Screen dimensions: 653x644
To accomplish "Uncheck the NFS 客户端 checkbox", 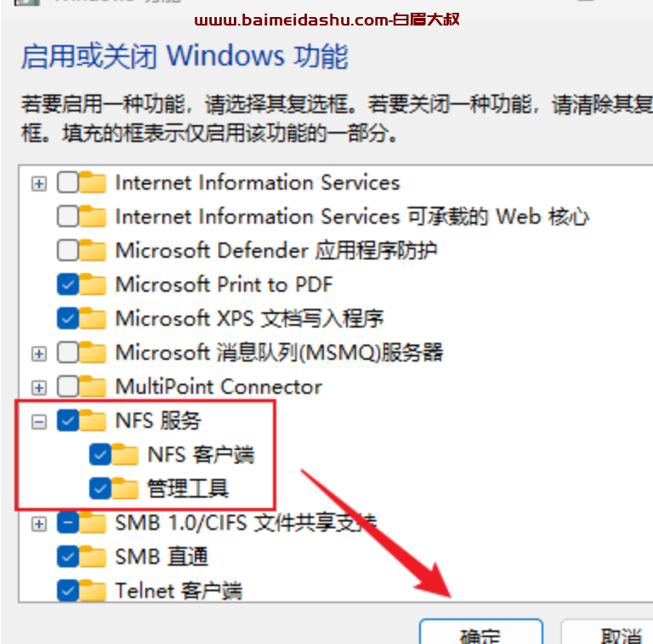I will coord(100,454).
